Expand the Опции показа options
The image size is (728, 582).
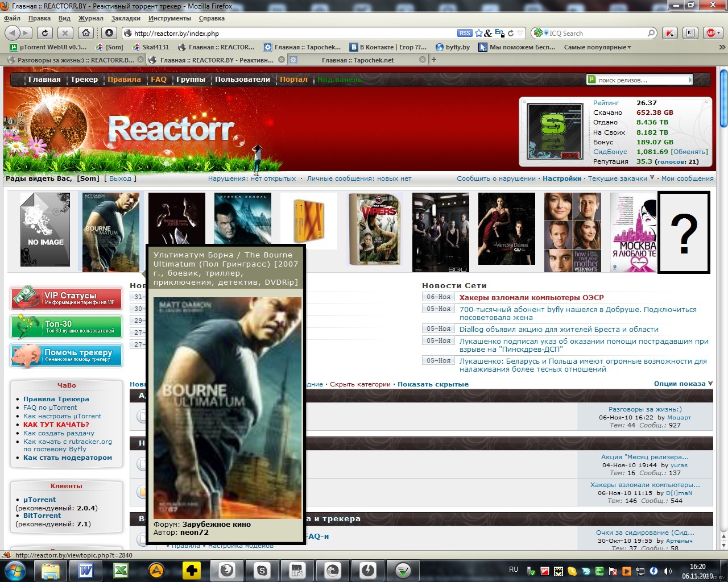tap(682, 384)
